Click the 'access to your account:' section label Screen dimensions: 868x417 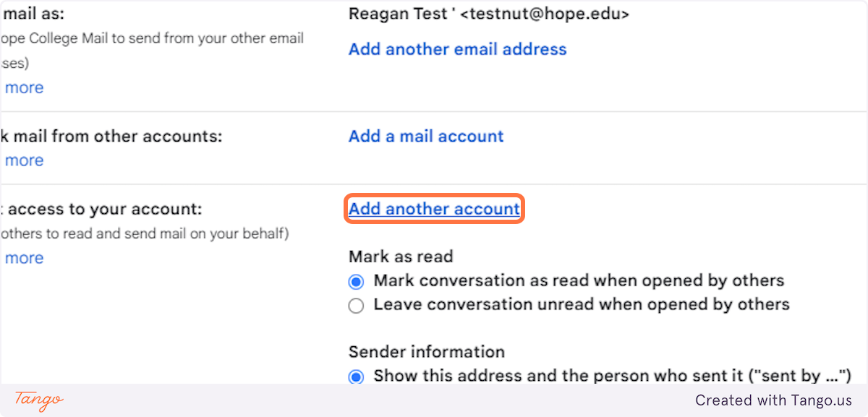click(x=101, y=210)
